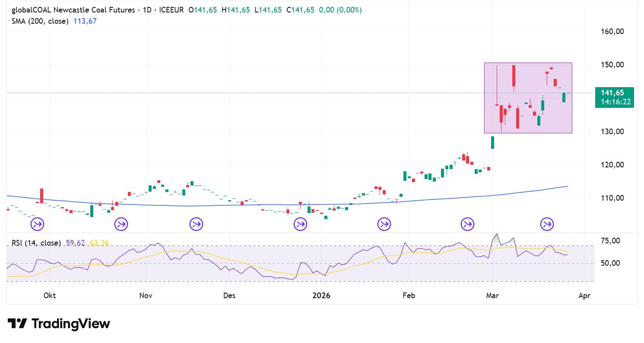Click the change value 0,00 (0,00%)

pos(340,10)
